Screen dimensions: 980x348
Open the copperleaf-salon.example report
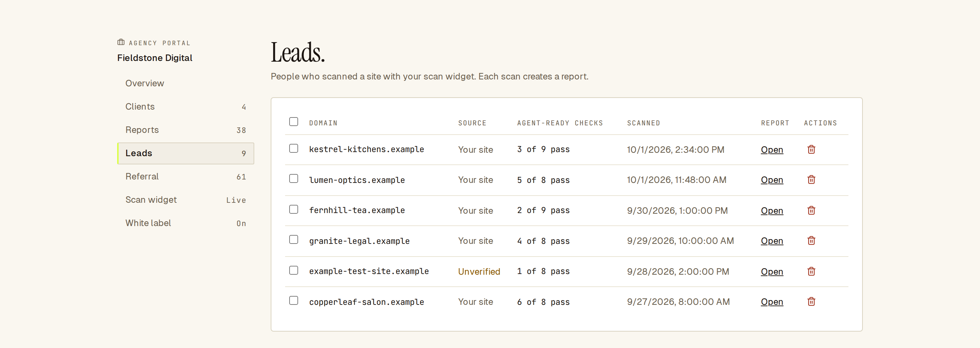pyautogui.click(x=772, y=302)
